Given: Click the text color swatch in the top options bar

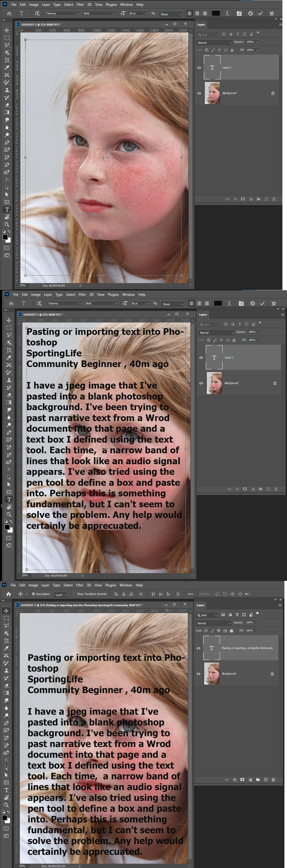Looking at the screenshot, I should click(216, 14).
